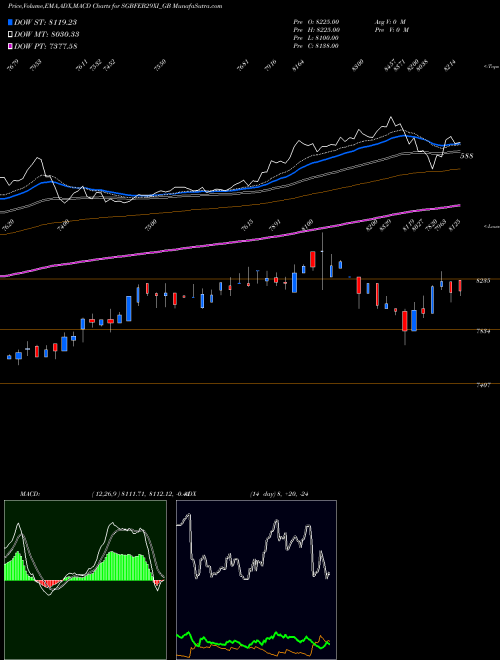
Task: Click the MACD panel title label
Action: tap(30, 494)
